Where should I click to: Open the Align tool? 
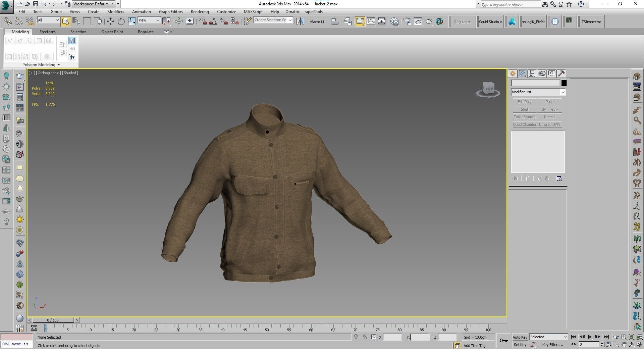tap(334, 21)
